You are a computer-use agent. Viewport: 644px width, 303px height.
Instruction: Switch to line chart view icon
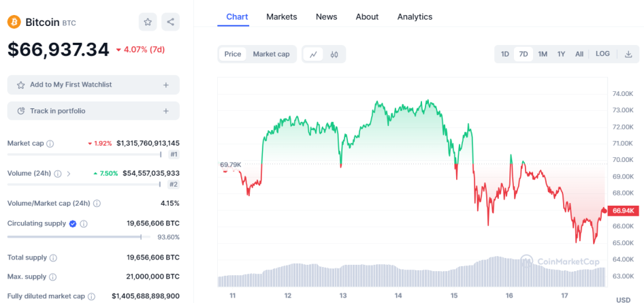click(x=313, y=54)
